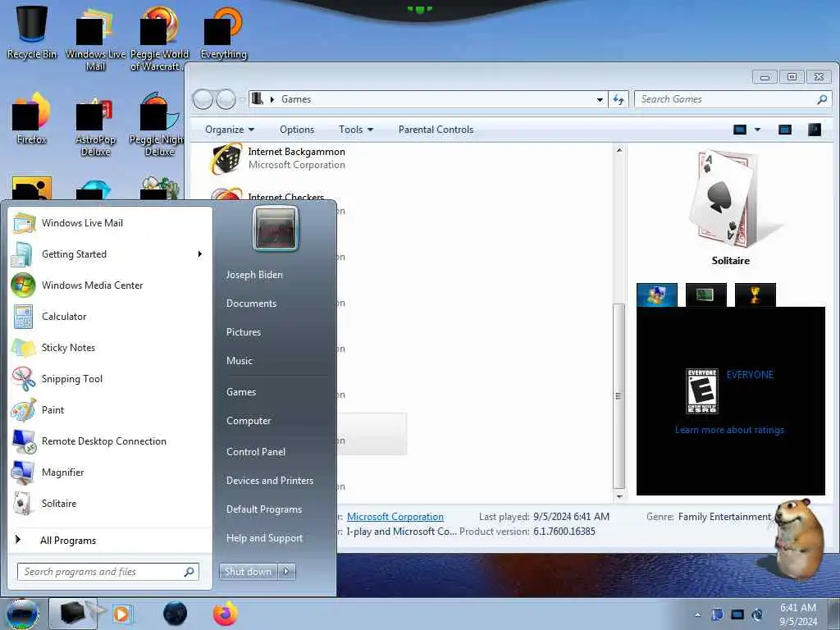Launch the Snipping Tool
Viewport: 840px width, 630px height.
point(111,378)
